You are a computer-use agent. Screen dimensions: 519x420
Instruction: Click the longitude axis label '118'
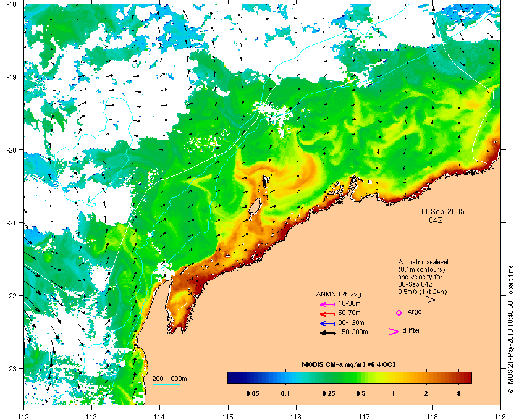click(432, 417)
